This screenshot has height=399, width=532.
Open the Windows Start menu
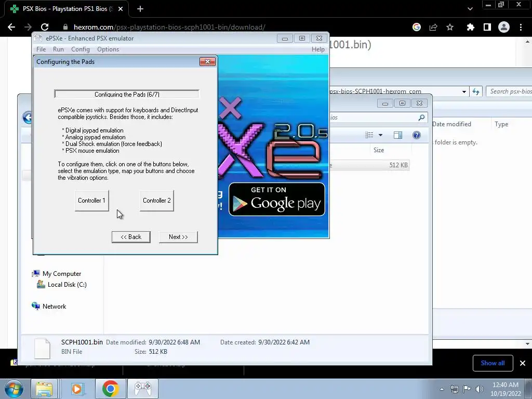(x=13, y=389)
